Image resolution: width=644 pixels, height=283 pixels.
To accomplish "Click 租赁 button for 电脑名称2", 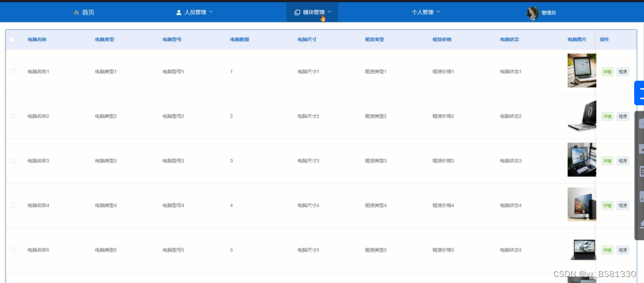I will (x=623, y=116).
